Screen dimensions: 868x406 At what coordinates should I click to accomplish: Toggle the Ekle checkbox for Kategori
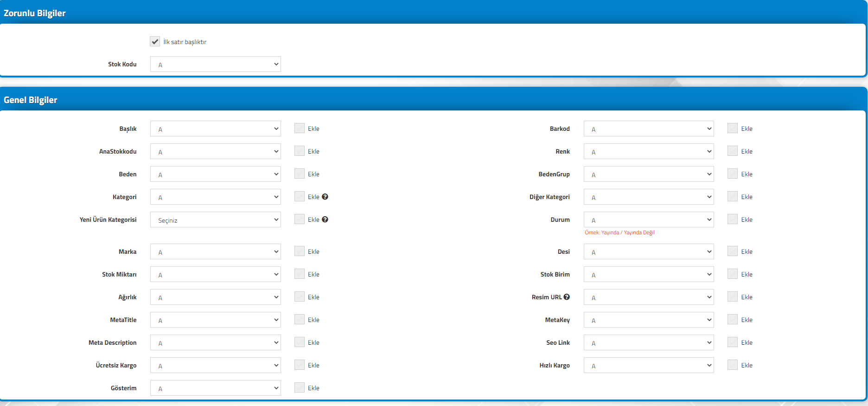[300, 196]
